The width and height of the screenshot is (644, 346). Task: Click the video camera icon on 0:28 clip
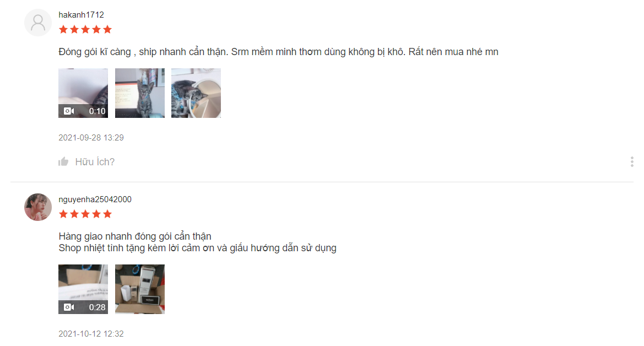tap(69, 307)
